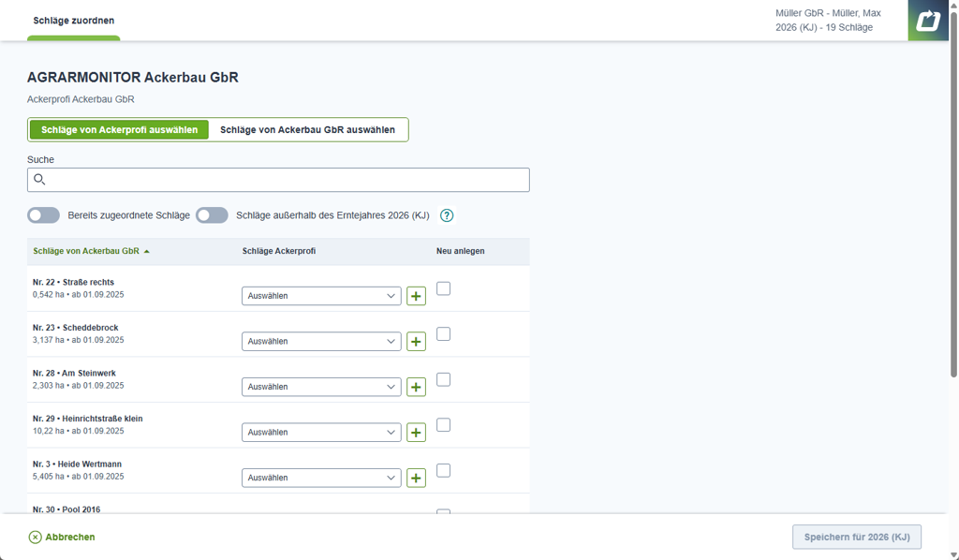The width and height of the screenshot is (959, 560).
Task: Click green plus icon for Am Steinwerk
Action: [417, 387]
